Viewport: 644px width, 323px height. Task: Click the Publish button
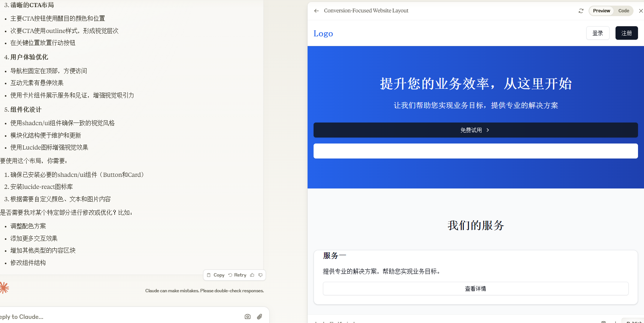click(634, 322)
